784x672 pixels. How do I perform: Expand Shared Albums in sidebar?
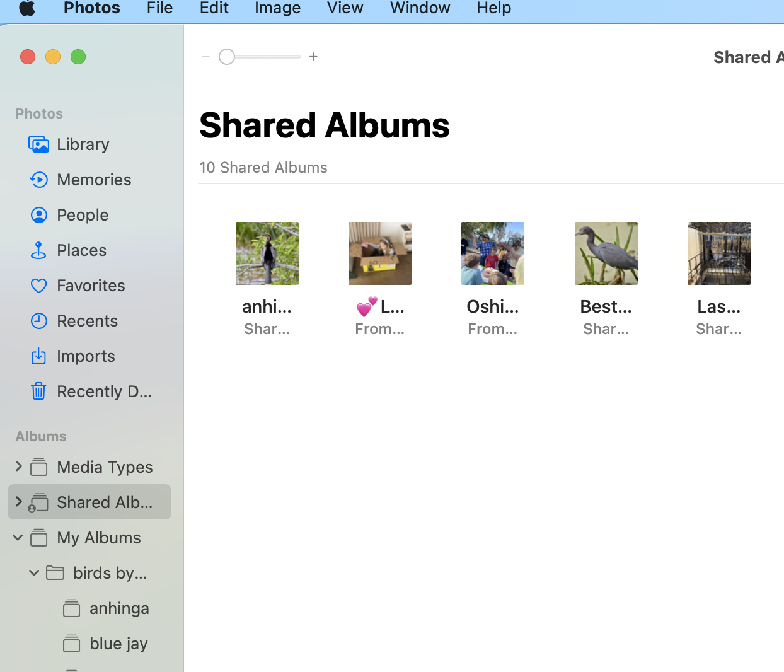pyautogui.click(x=18, y=502)
